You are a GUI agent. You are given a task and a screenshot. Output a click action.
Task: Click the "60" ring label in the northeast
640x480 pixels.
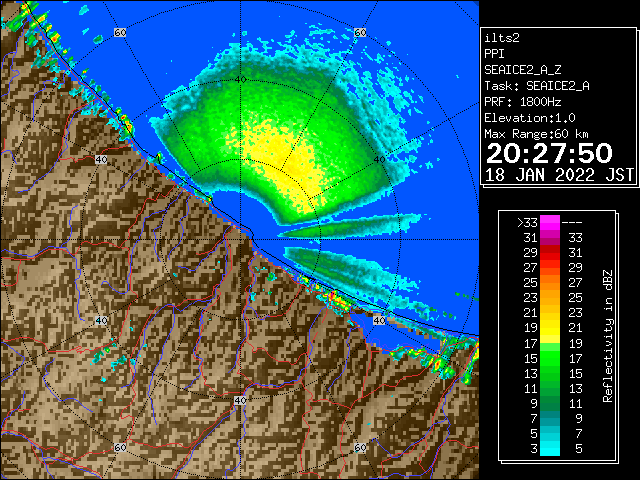360,33
